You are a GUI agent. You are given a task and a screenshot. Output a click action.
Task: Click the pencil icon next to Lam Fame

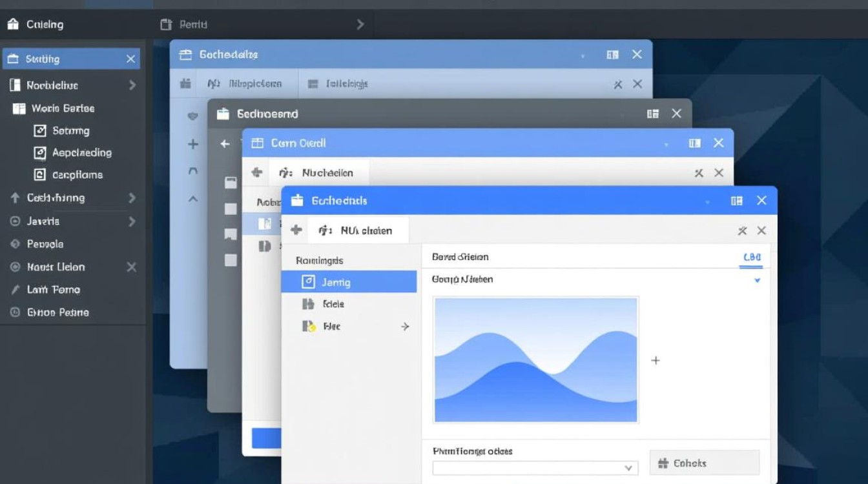point(15,290)
